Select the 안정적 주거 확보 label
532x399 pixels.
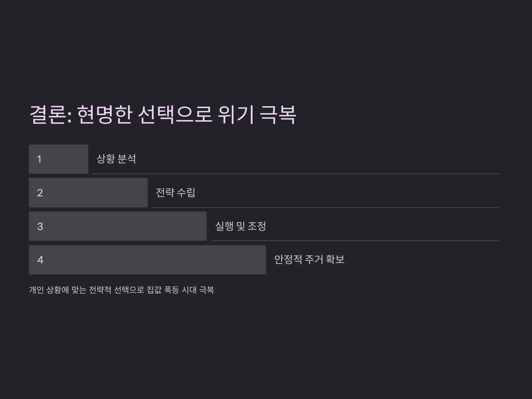[309, 259]
